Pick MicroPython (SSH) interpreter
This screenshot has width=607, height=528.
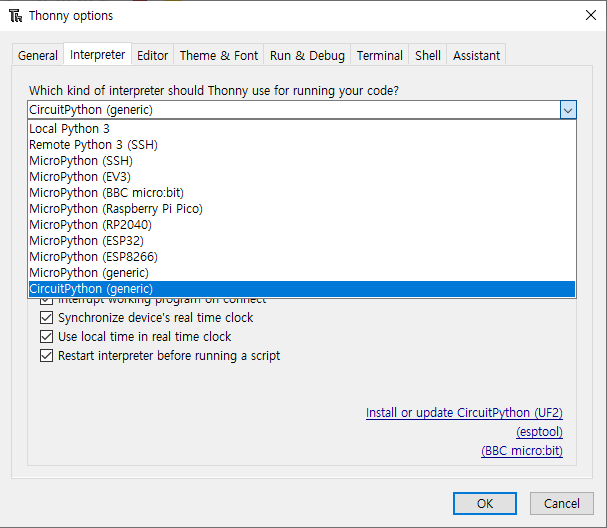(302, 161)
